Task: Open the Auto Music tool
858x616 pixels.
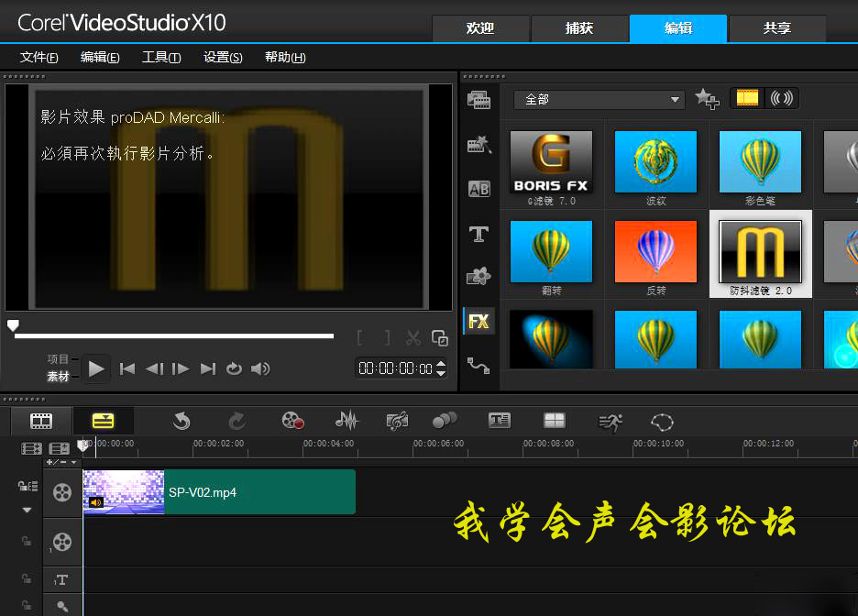Action: (x=397, y=422)
